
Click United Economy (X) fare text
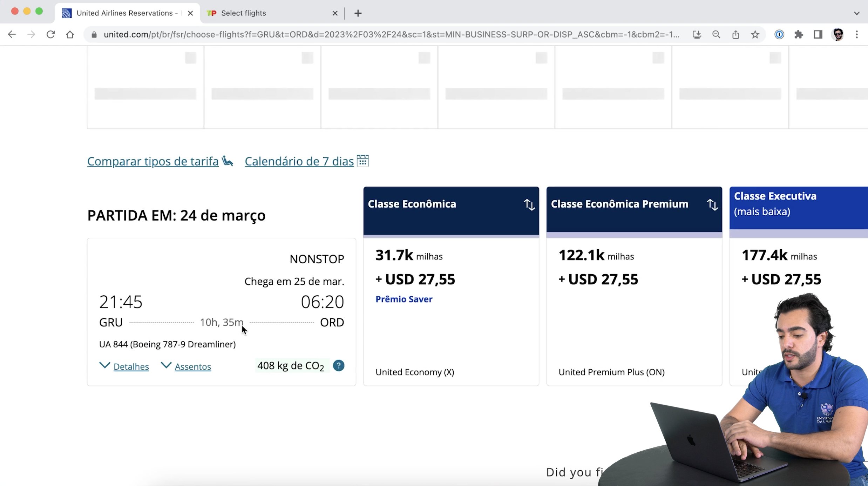tap(415, 372)
